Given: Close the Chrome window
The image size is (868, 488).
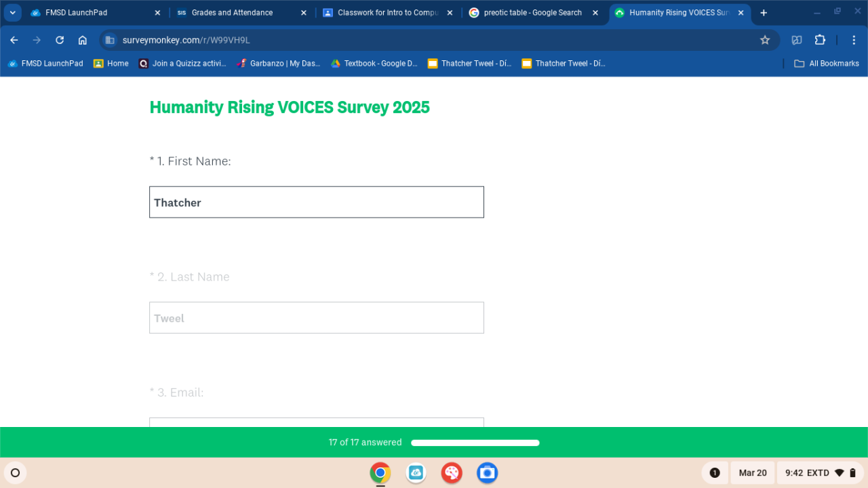Looking at the screenshot, I should 856,12.
